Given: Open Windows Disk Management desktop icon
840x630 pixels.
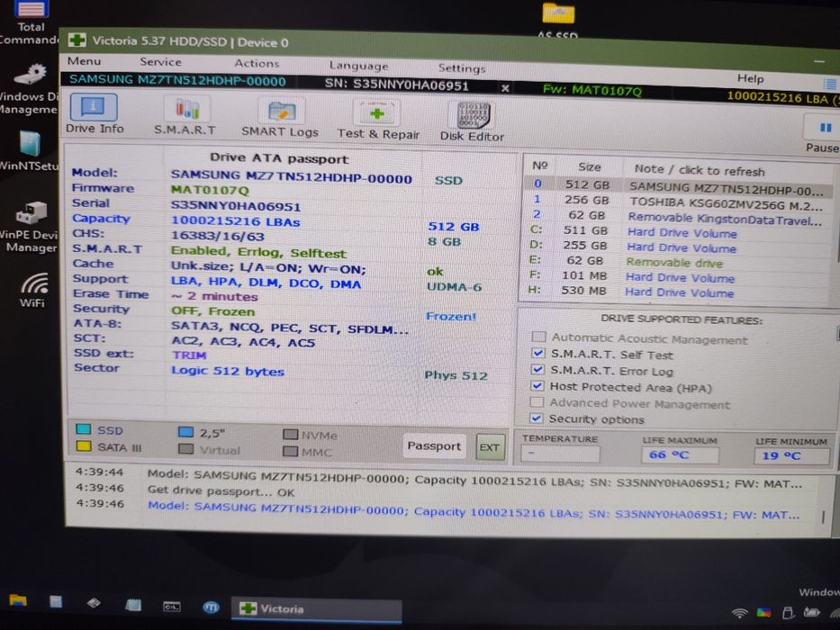Looking at the screenshot, I should [x=30, y=88].
